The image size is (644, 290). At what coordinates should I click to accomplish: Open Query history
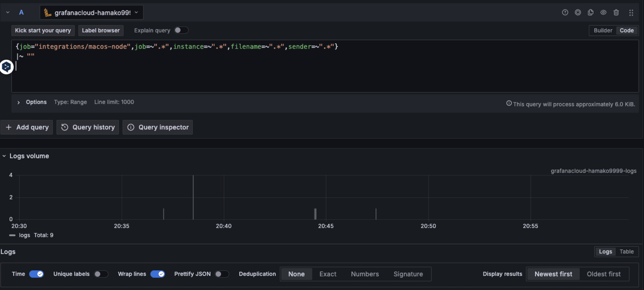coord(88,127)
